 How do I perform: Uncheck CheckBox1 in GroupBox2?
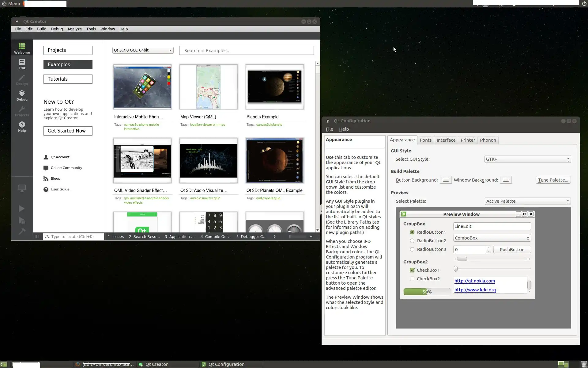[412, 270]
